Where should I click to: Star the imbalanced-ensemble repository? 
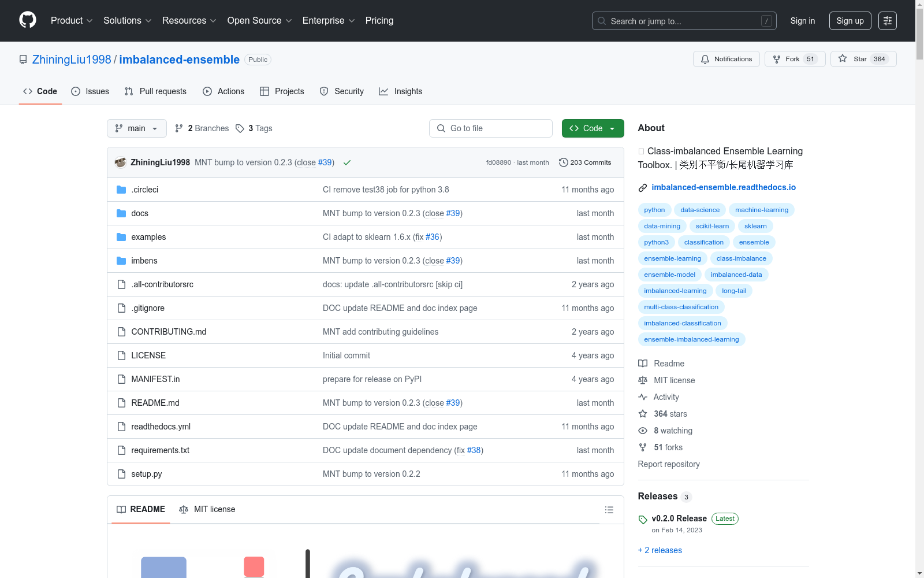tap(863, 59)
